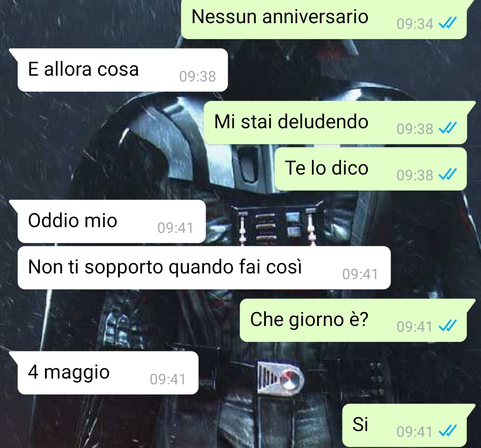
Task: Select 'Non ti sopporto quando fai così' message
Action: (x=204, y=268)
